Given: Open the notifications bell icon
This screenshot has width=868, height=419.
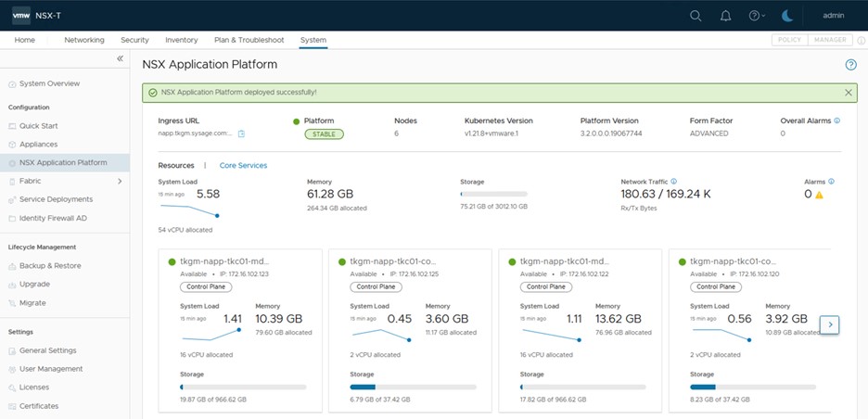Looking at the screenshot, I should 725,16.
